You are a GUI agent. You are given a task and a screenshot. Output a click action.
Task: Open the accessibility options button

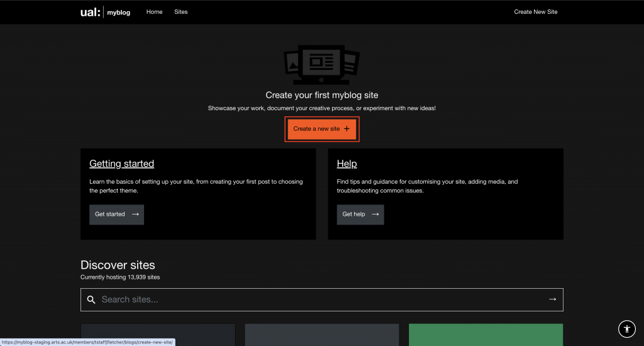[x=627, y=329]
